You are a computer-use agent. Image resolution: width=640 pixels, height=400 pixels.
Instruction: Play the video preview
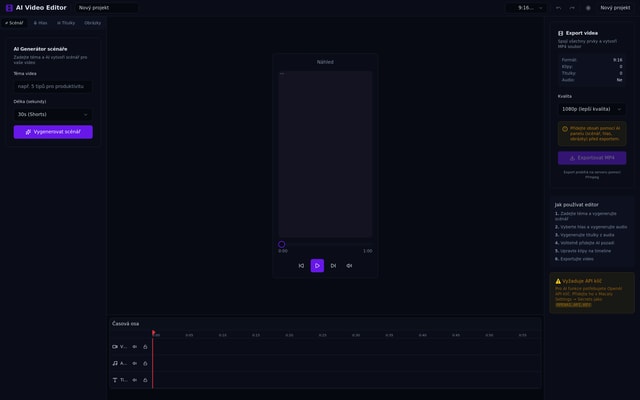click(x=317, y=266)
